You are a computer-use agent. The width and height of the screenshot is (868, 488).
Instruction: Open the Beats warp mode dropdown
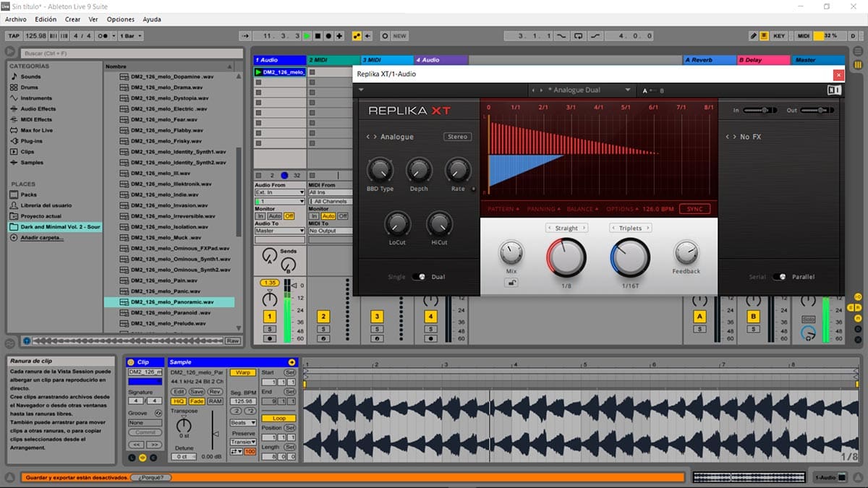(242, 422)
